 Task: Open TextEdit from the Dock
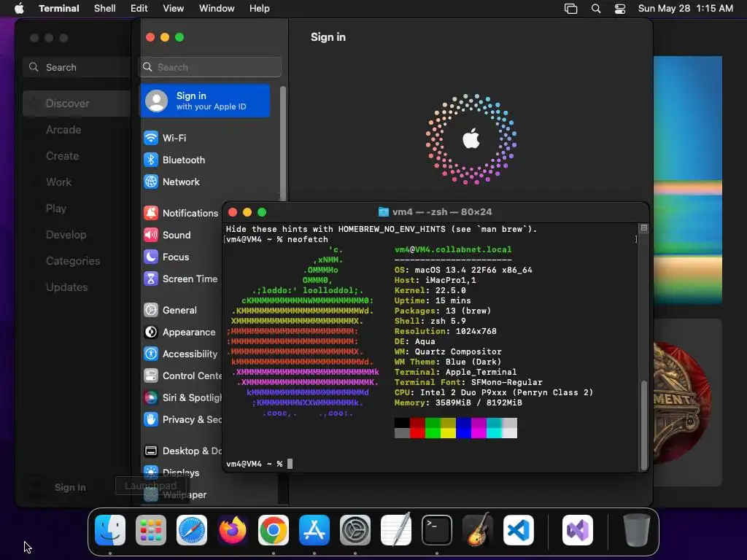396,530
